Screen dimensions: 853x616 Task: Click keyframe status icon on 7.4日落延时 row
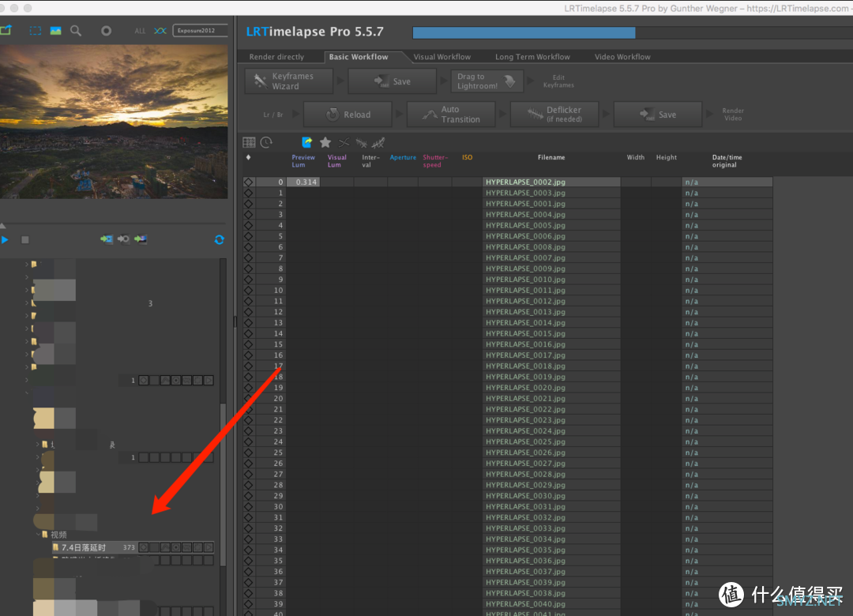pyautogui.click(x=144, y=547)
